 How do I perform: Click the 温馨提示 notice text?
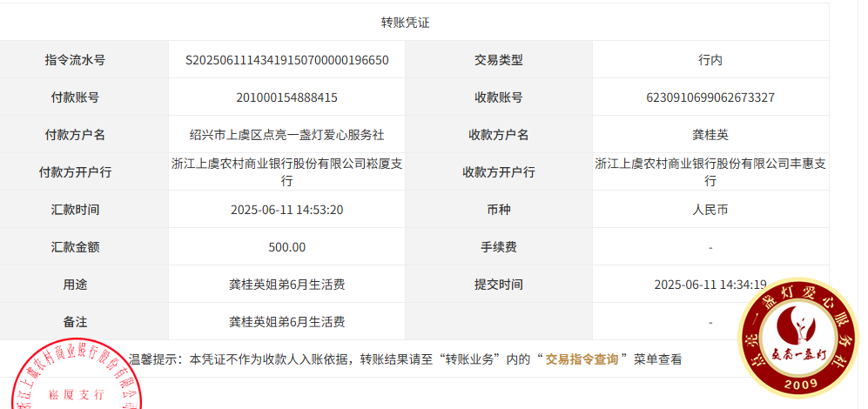pos(405,359)
